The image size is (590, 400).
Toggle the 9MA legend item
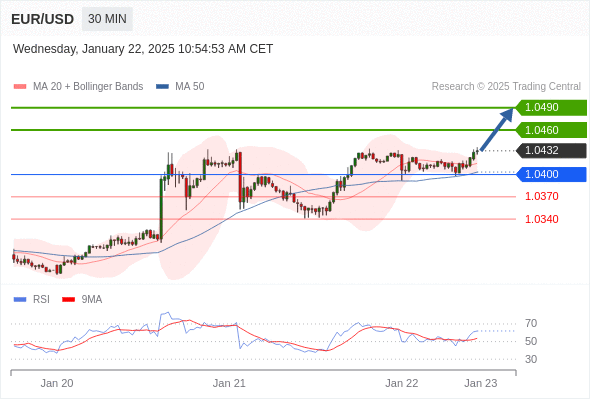(x=82, y=300)
